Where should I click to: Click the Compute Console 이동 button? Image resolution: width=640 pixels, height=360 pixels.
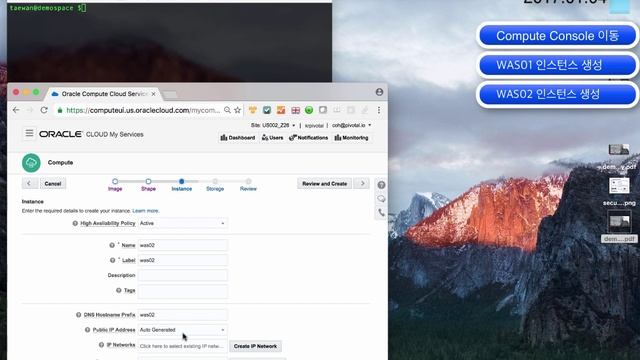click(x=558, y=36)
